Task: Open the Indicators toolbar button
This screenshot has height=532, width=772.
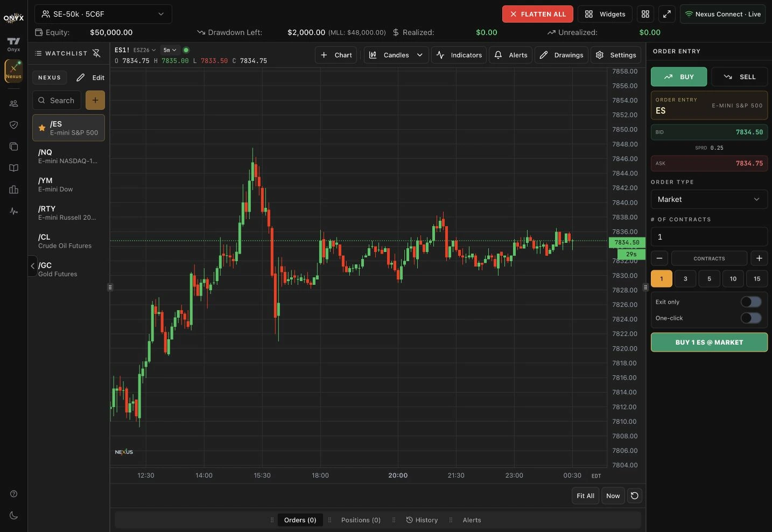Action: (459, 55)
